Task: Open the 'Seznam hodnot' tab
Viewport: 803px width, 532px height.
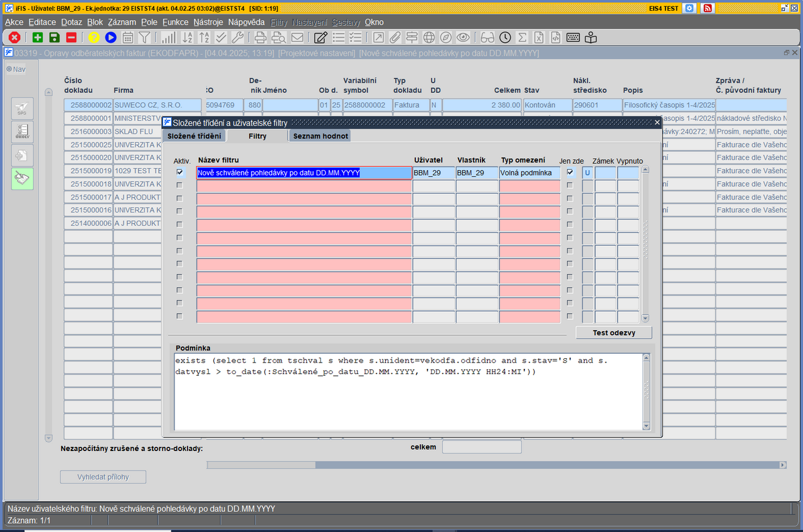Action: tap(320, 136)
